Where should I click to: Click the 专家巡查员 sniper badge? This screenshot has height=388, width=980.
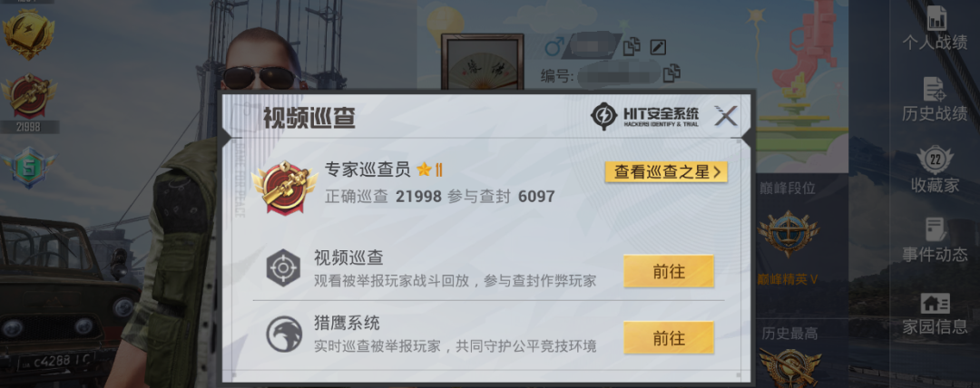point(285,188)
